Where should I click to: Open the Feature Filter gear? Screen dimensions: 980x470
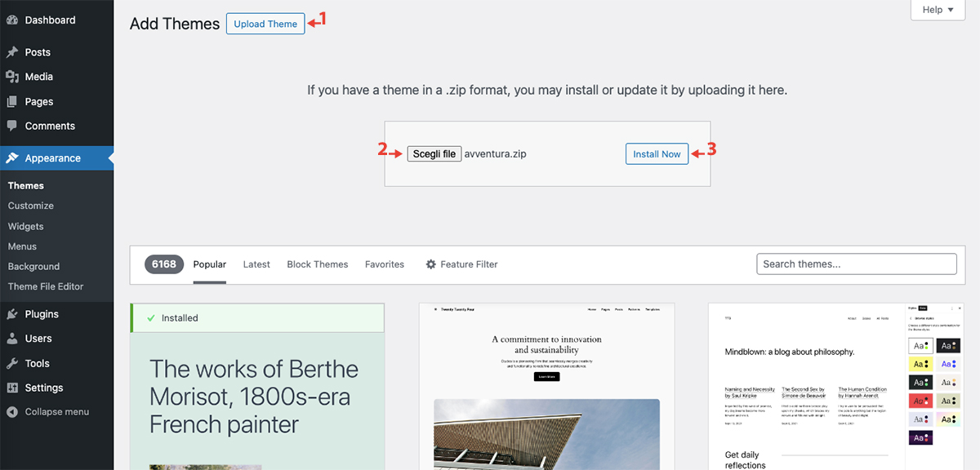(431, 264)
